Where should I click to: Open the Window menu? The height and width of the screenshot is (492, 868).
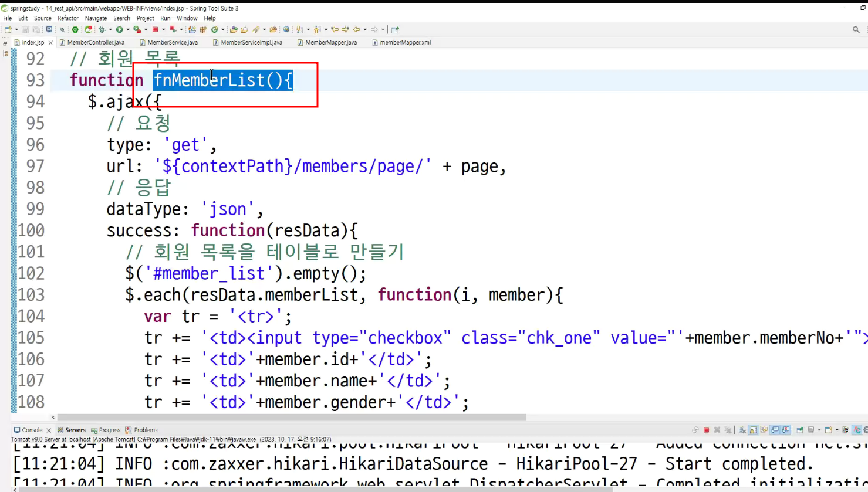tap(187, 18)
